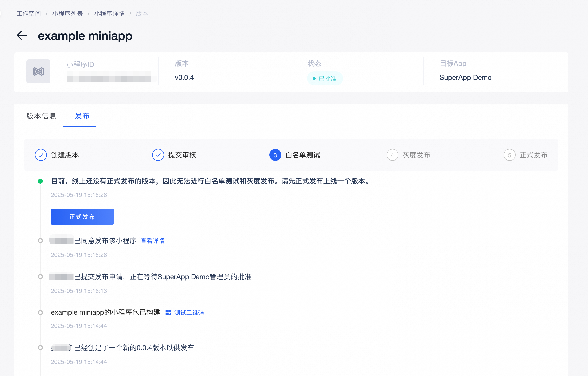588x376 pixels.
Task: Select step 5 正式发布 circle
Action: click(x=509, y=155)
